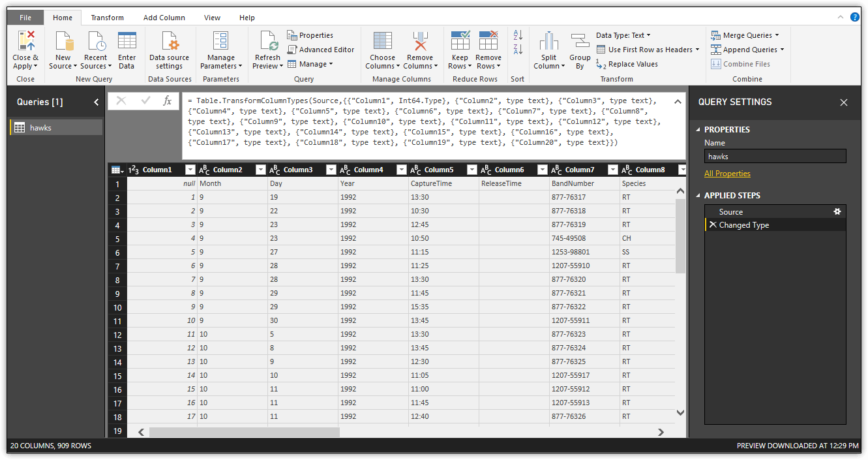
Task: Switch to the Add Column tab
Action: [x=164, y=18]
